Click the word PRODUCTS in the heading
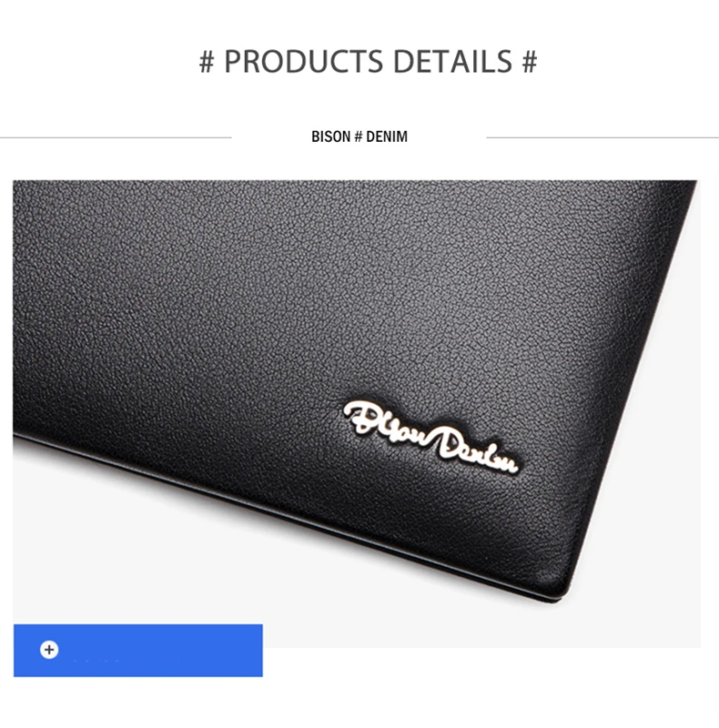 pos(304,61)
